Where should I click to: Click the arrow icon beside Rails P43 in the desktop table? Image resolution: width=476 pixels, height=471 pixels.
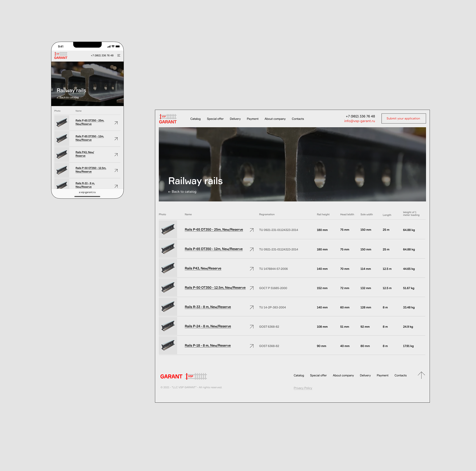pyautogui.click(x=252, y=269)
